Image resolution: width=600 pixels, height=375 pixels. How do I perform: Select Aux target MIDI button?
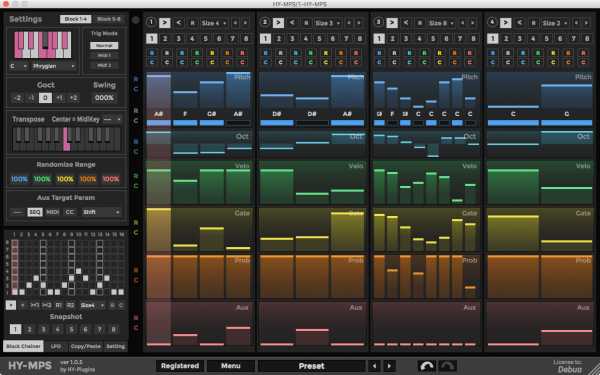coord(53,212)
